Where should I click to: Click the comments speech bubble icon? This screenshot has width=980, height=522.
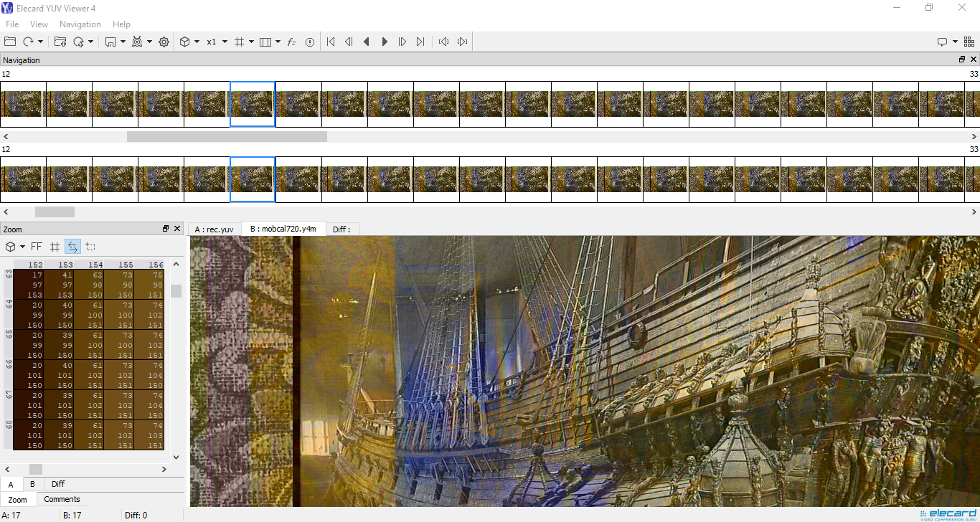(x=943, y=42)
